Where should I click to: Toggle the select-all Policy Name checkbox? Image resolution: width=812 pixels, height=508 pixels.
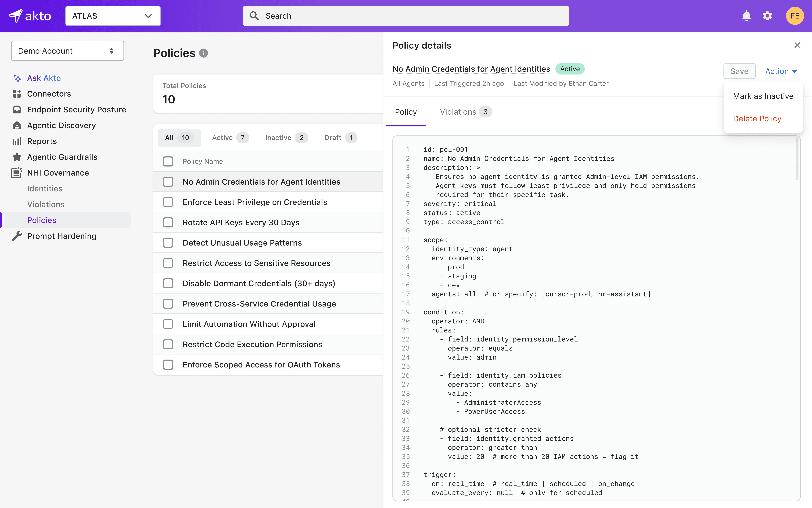pos(168,161)
